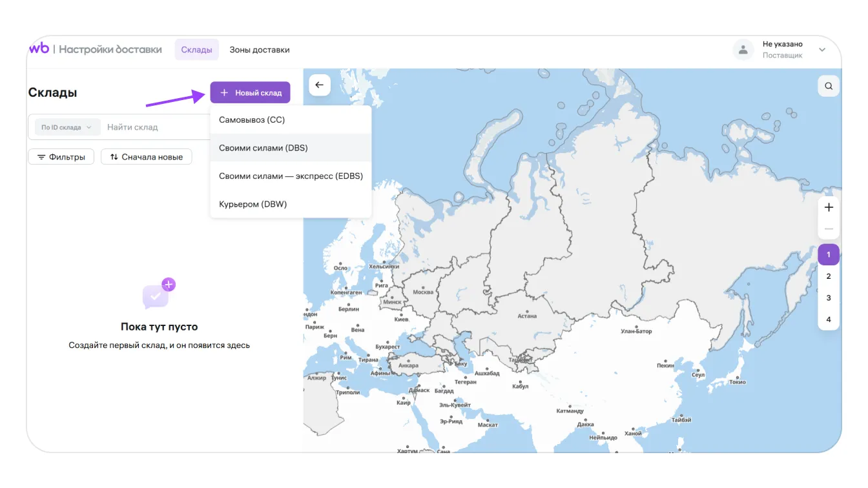Focus the Найти склад search field

pos(155,127)
